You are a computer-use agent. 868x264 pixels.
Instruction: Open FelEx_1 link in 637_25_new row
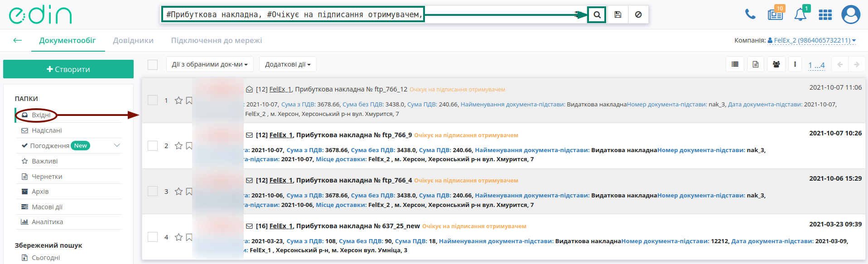[x=281, y=226]
